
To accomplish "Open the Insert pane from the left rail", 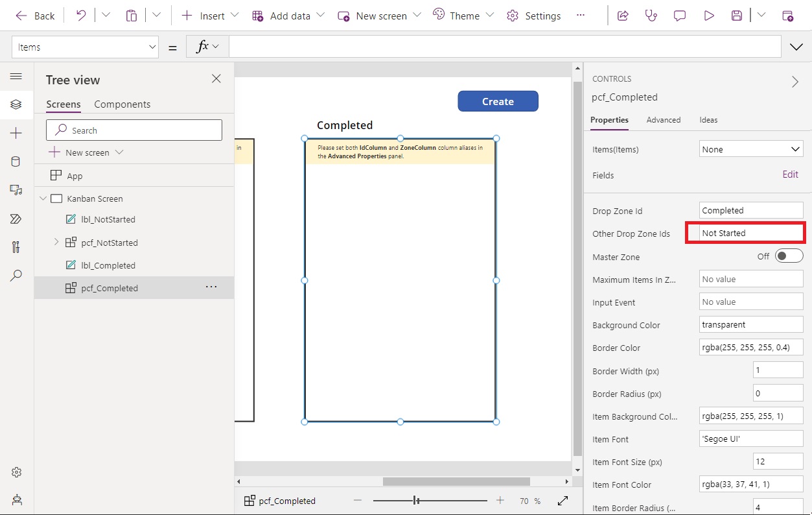I will coord(16,134).
